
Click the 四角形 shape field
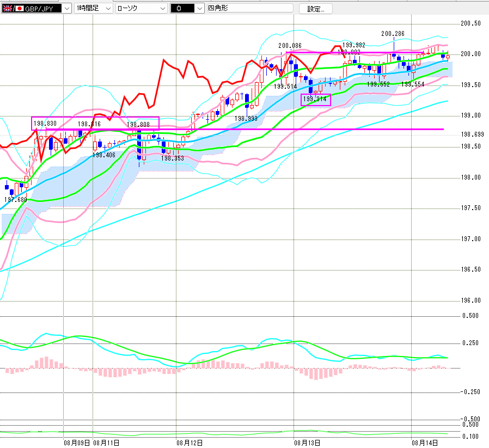[x=250, y=8]
